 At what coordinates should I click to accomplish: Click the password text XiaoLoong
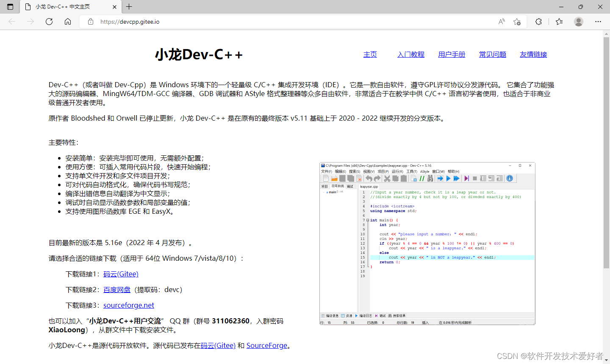click(x=67, y=330)
